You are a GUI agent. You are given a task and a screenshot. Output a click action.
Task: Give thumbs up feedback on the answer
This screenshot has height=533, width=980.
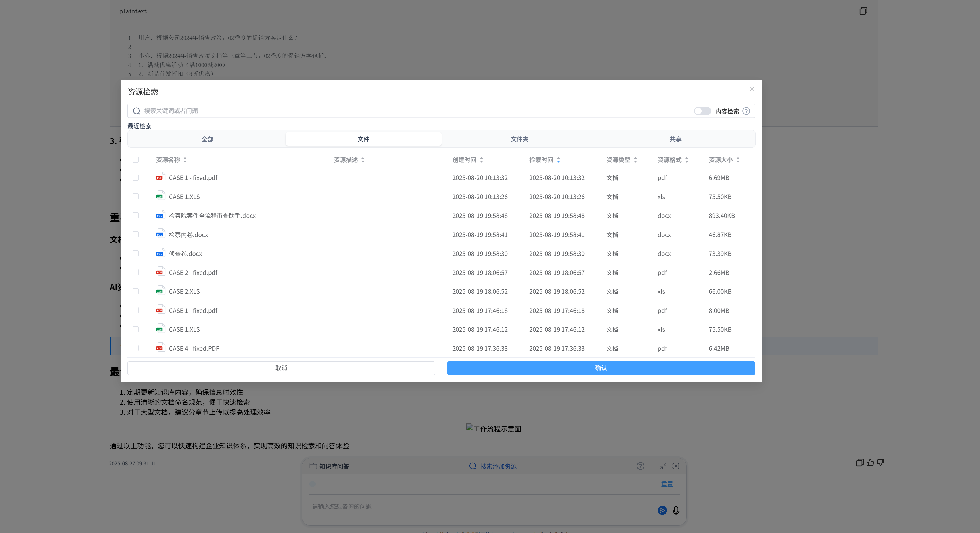pyautogui.click(x=871, y=463)
